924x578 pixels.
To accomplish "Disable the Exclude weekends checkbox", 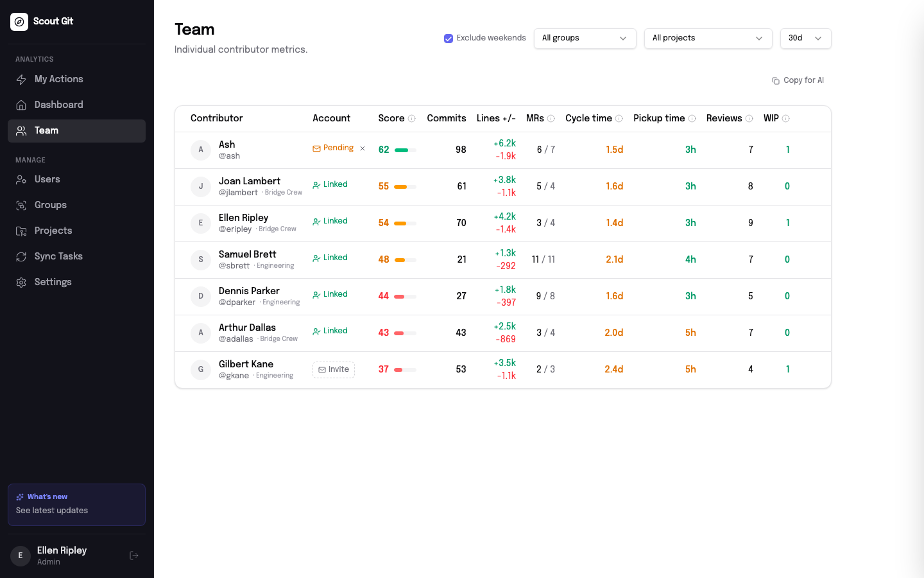I will point(448,38).
